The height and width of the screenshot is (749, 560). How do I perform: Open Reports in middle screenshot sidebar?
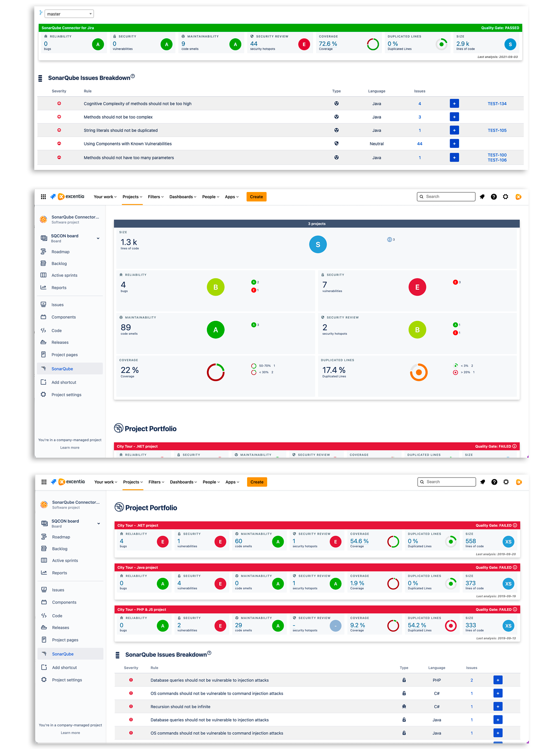pos(59,287)
